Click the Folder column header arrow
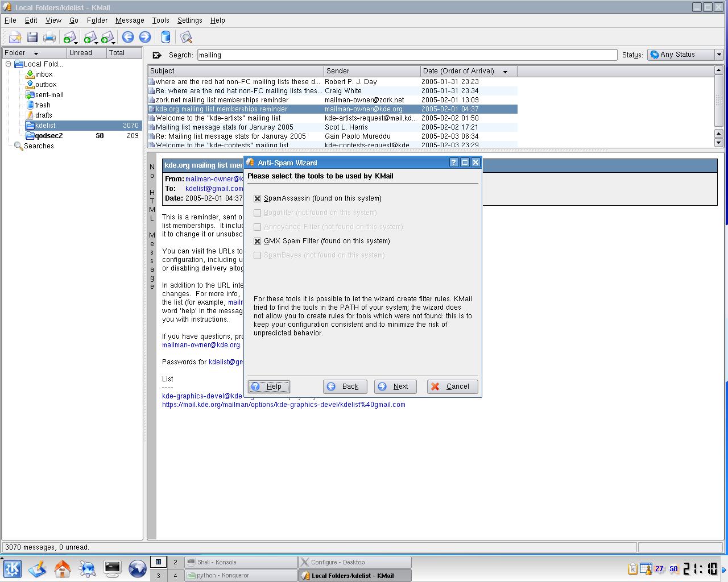Screen dimensions: 728x582 coord(36,53)
